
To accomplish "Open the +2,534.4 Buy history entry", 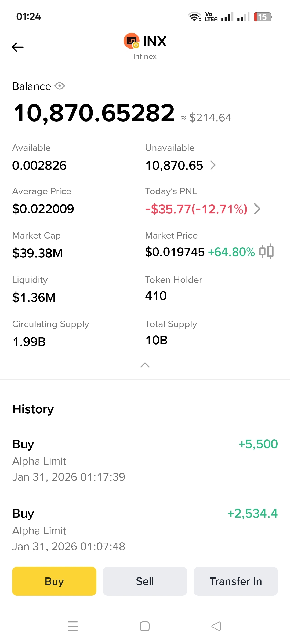I will 145,530.
